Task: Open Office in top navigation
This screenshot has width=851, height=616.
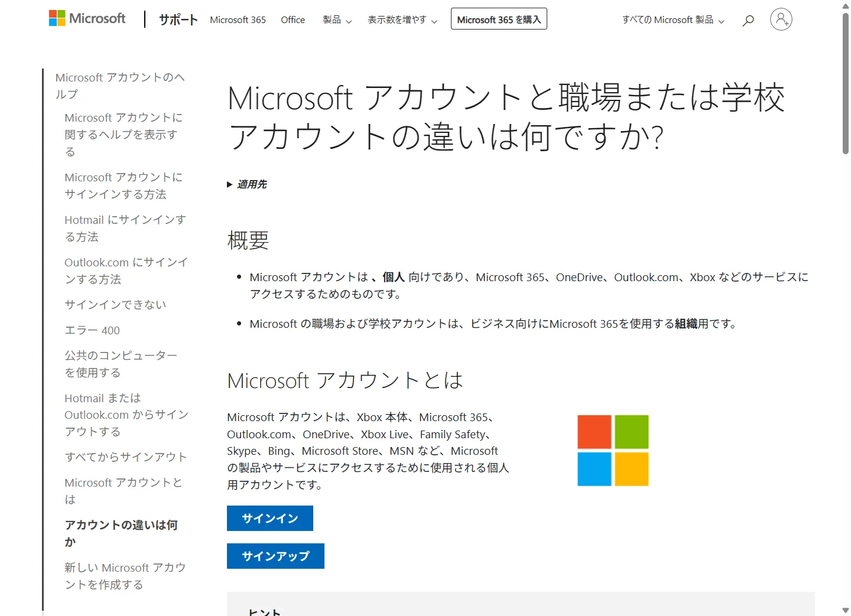Action: click(293, 19)
